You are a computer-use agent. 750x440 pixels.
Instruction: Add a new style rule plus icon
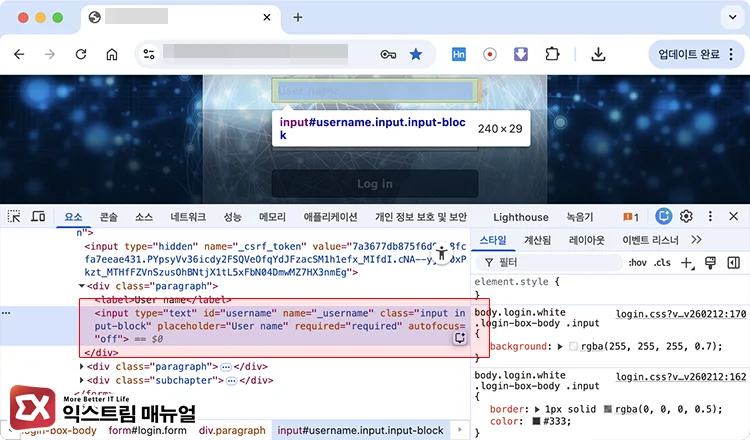tap(687, 263)
